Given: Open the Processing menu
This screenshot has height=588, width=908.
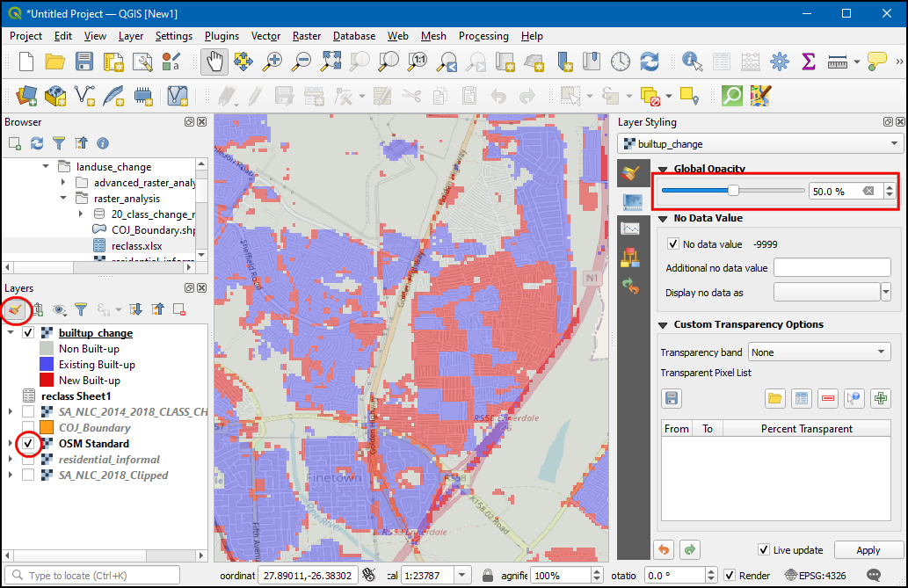Looking at the screenshot, I should [x=483, y=36].
